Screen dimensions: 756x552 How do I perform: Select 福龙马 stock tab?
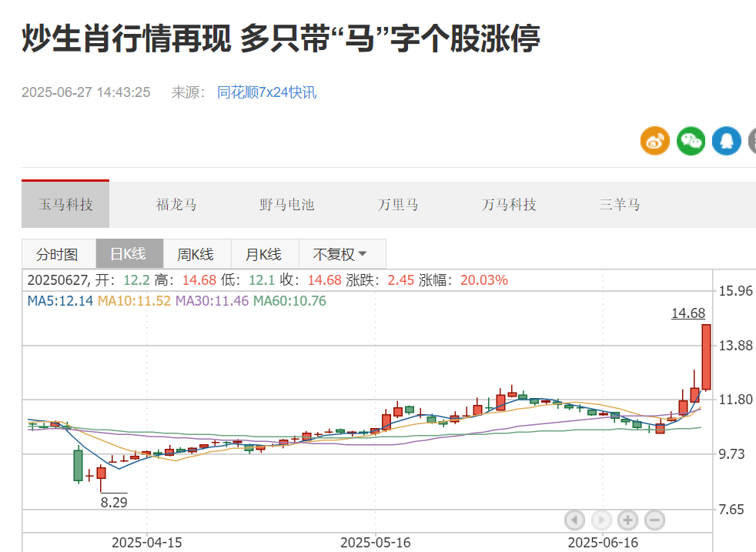click(176, 205)
